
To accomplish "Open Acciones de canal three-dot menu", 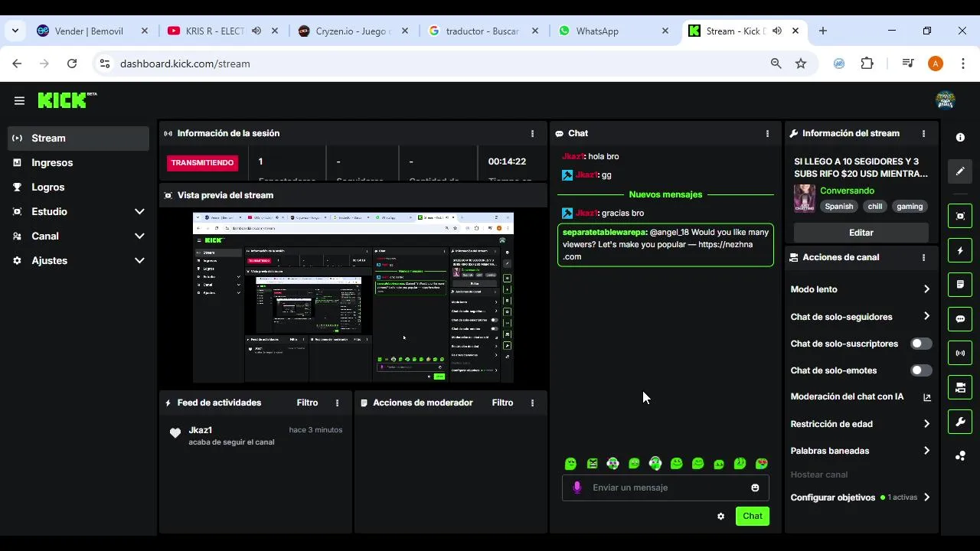I will pyautogui.click(x=923, y=258).
